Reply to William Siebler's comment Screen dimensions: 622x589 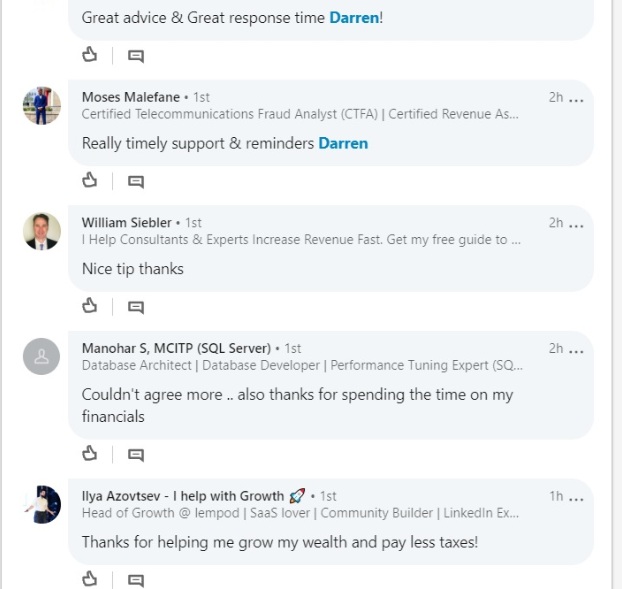(x=136, y=306)
